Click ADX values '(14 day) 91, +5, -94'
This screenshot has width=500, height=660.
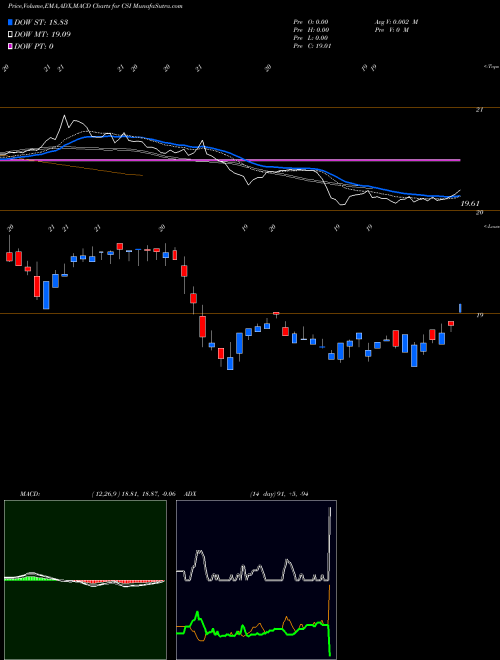pos(279,494)
